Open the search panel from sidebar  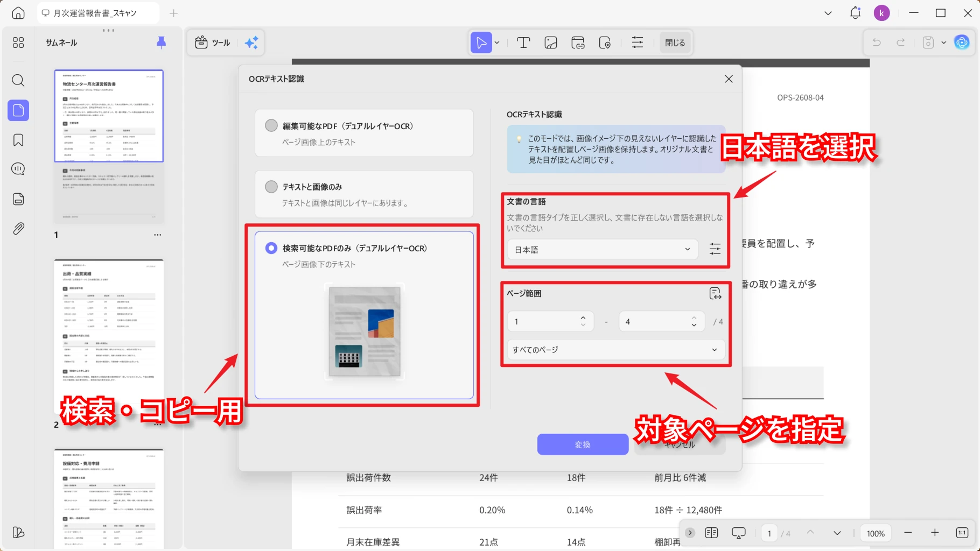point(18,81)
